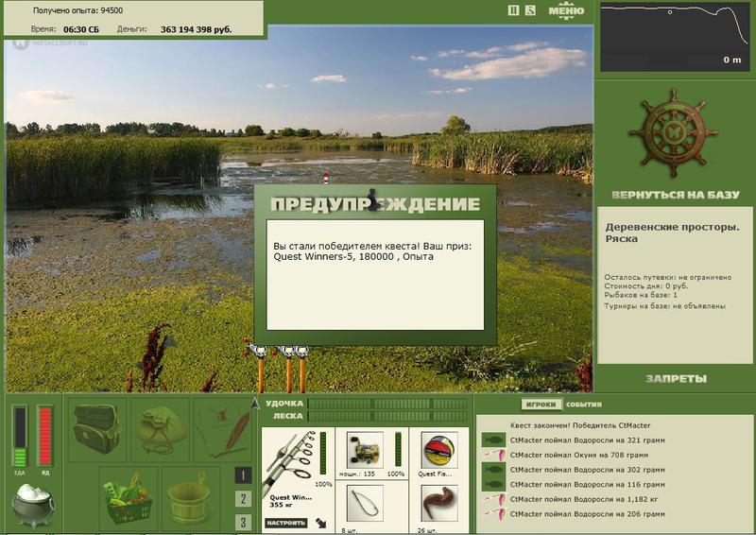Viewport: 756px width, 535px height.
Task: Click the НАСТРОИТЬ button
Action: point(286,523)
